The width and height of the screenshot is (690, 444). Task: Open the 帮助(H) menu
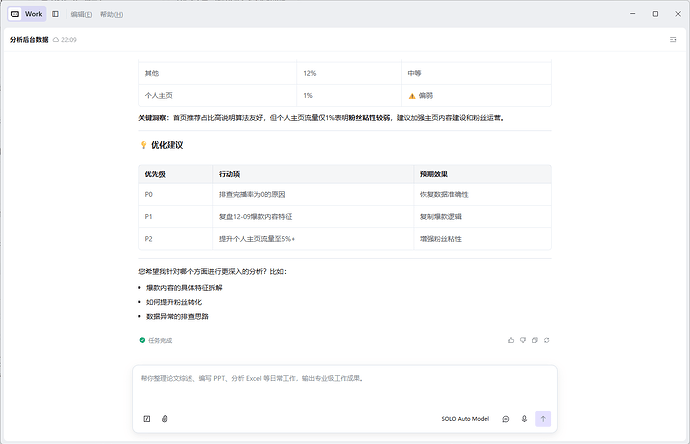(111, 15)
